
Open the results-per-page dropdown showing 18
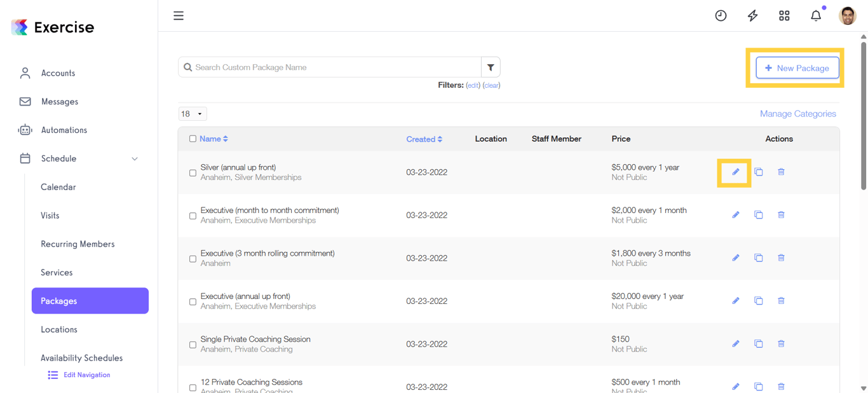(192, 113)
